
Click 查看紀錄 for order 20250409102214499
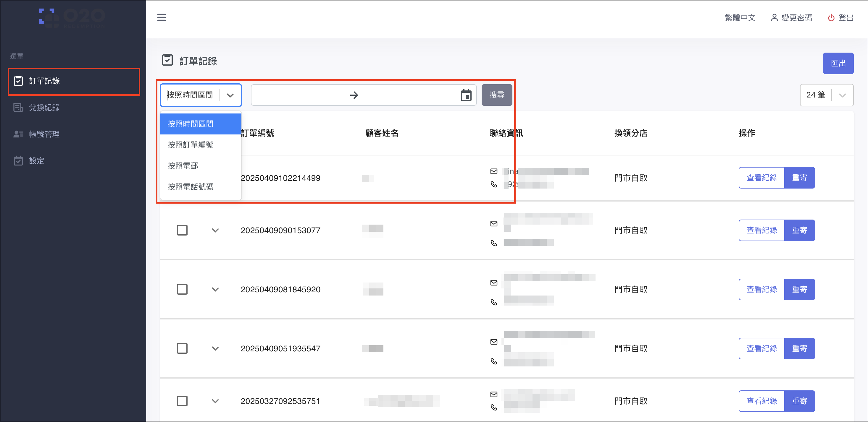761,178
